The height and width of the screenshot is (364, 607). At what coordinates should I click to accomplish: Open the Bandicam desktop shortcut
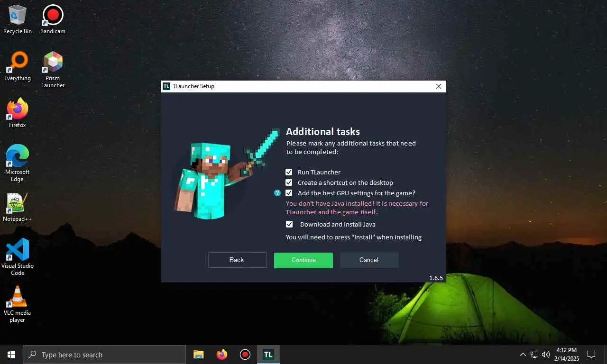(x=53, y=19)
